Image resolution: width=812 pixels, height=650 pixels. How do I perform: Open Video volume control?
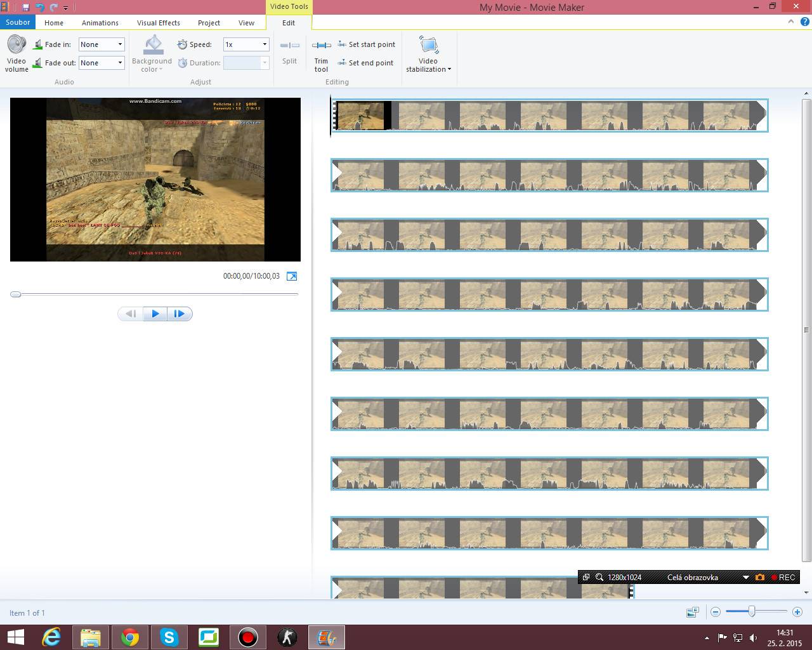(x=16, y=54)
